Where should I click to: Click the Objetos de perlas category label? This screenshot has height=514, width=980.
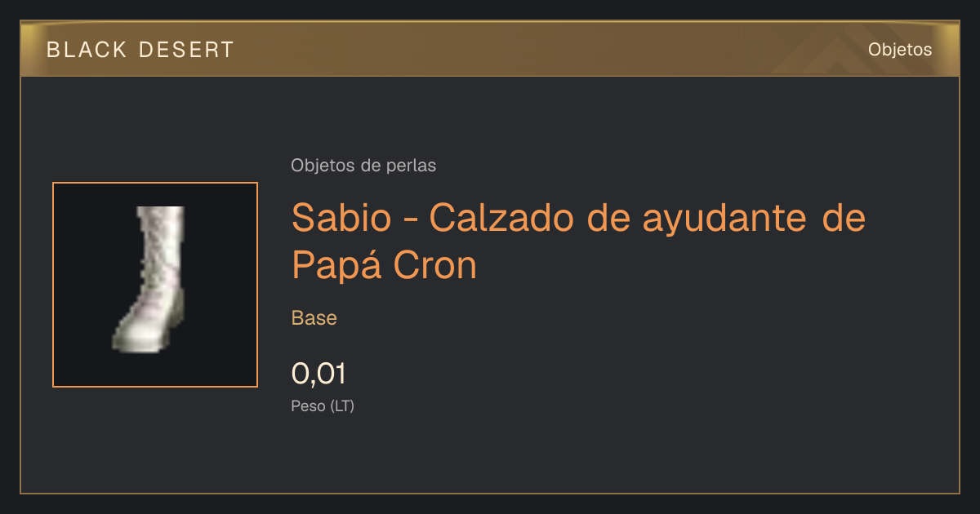363,166
